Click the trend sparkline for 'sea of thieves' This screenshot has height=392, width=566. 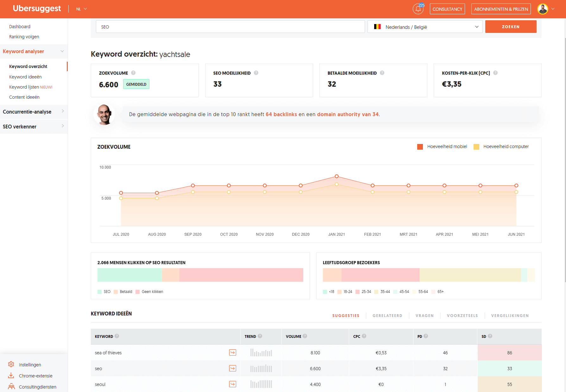tap(261, 352)
